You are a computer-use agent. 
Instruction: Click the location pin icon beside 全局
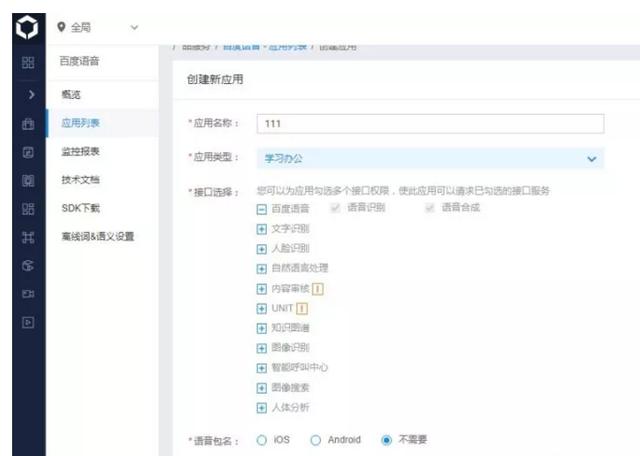pos(61,27)
